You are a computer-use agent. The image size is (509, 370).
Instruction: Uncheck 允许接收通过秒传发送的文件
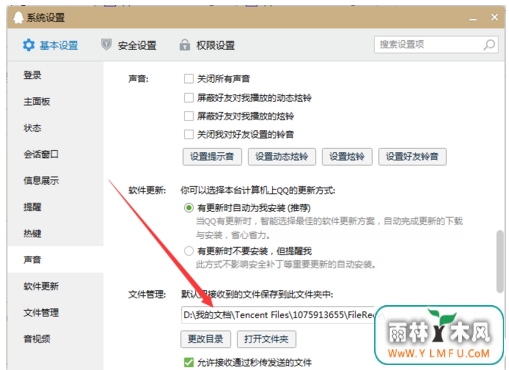189,362
